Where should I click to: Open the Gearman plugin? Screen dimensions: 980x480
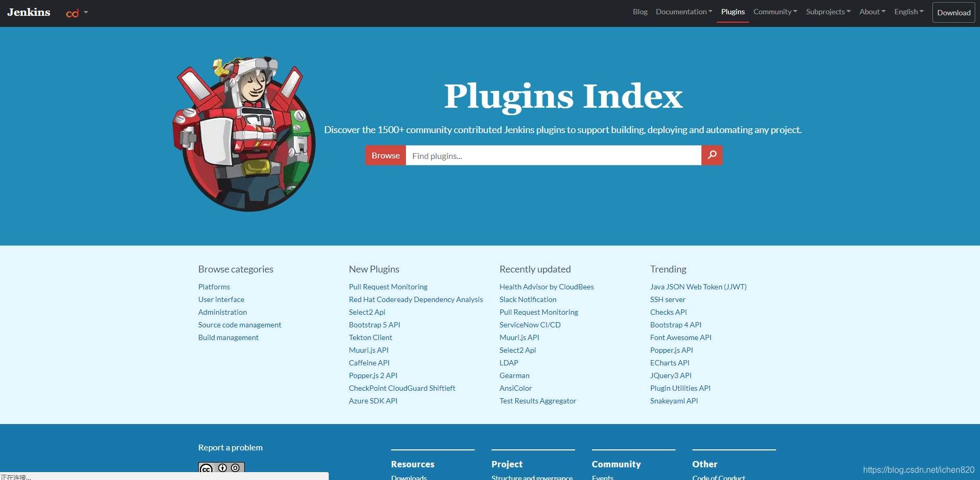pos(514,375)
